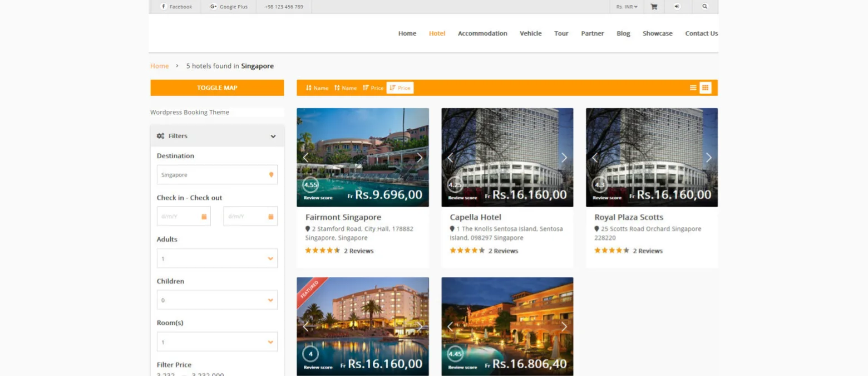
Task: Open Royal Plaza Scotts' 2 Reviews link
Action: 648,251
